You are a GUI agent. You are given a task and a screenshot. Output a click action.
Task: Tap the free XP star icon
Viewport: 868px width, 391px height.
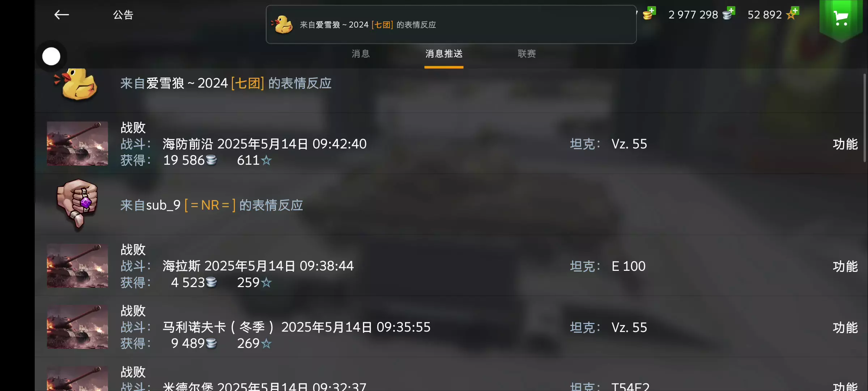tap(792, 13)
